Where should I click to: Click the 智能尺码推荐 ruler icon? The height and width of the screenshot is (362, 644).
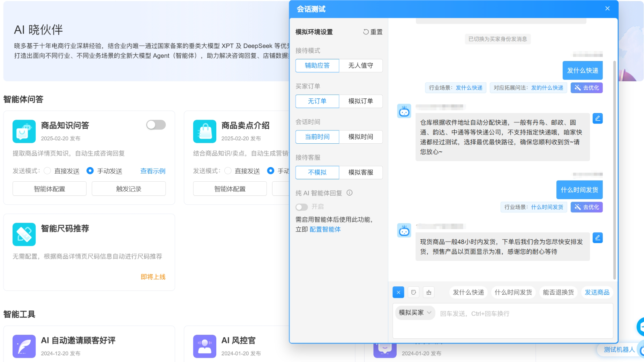(24, 234)
